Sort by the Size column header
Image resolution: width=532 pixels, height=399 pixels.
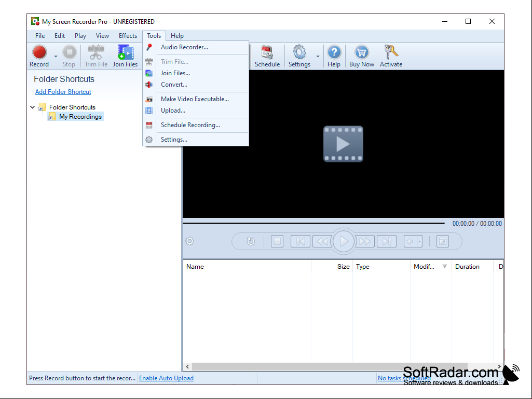point(332,267)
